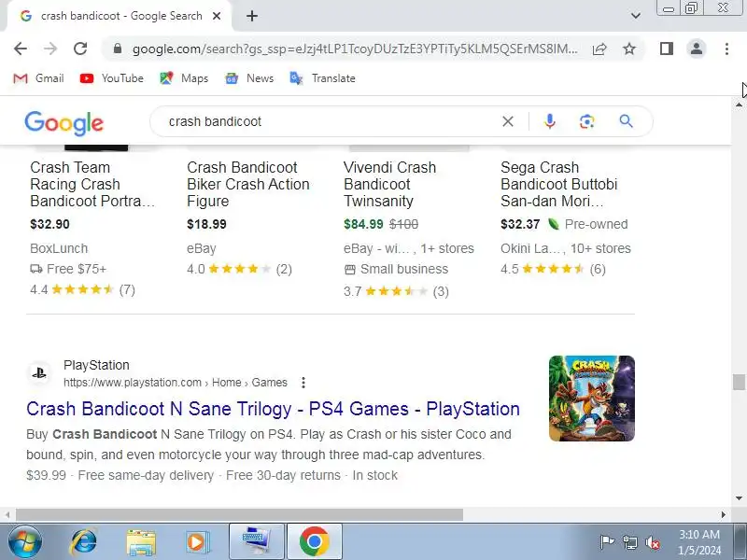This screenshot has width=747, height=560.
Task: Search by image with Google Lens
Action: click(x=587, y=121)
